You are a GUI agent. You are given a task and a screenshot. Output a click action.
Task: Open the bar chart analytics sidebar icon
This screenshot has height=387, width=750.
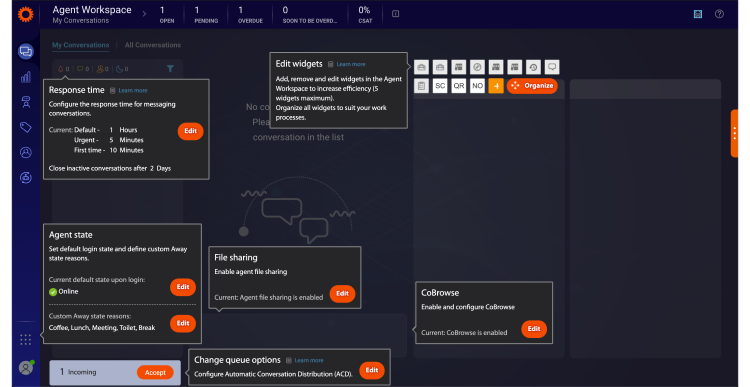coord(26,77)
